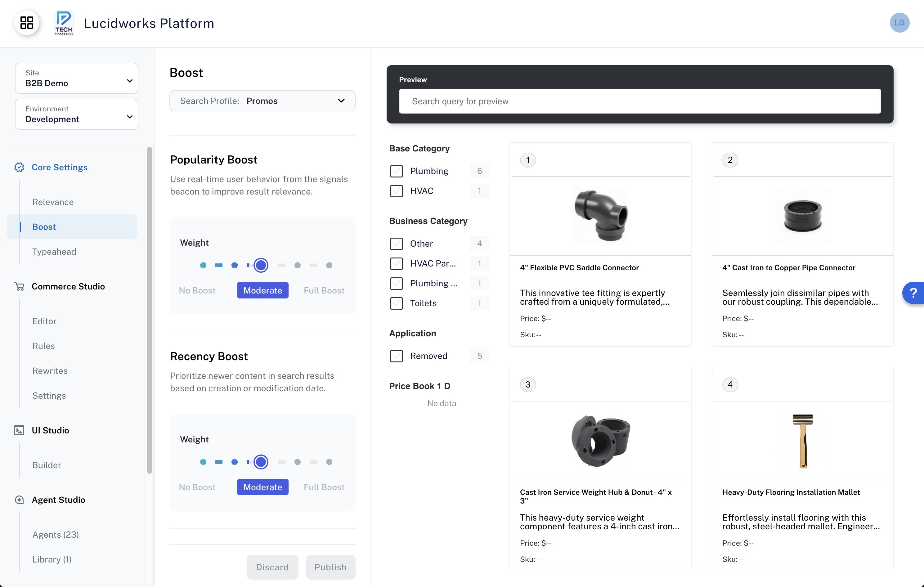Check the HVAC base category filter
The width and height of the screenshot is (924, 587).
[x=397, y=191]
